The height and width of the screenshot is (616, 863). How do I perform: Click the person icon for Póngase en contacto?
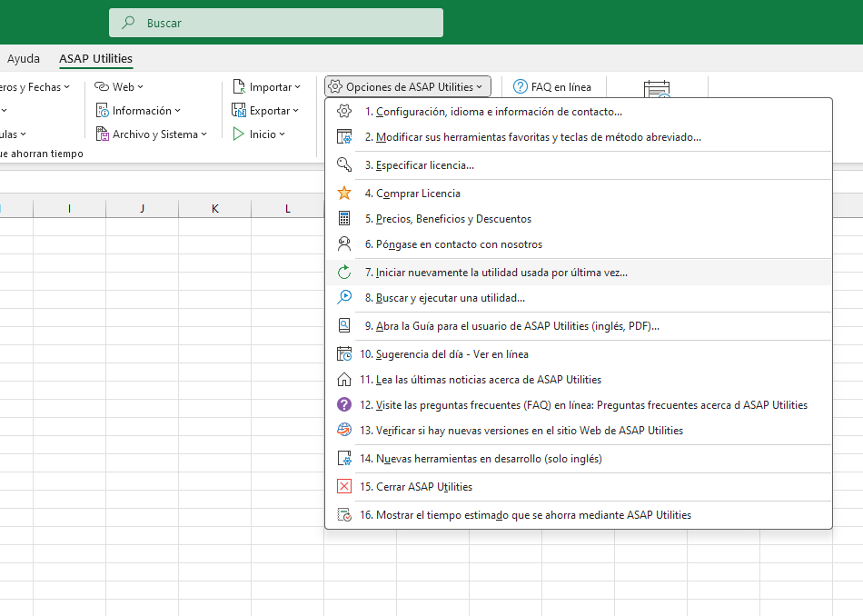coord(344,243)
